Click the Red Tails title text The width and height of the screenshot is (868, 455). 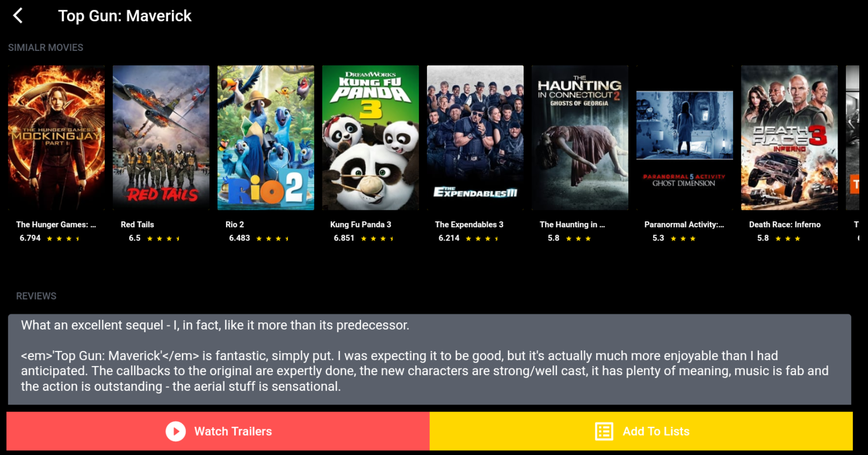pyautogui.click(x=137, y=224)
